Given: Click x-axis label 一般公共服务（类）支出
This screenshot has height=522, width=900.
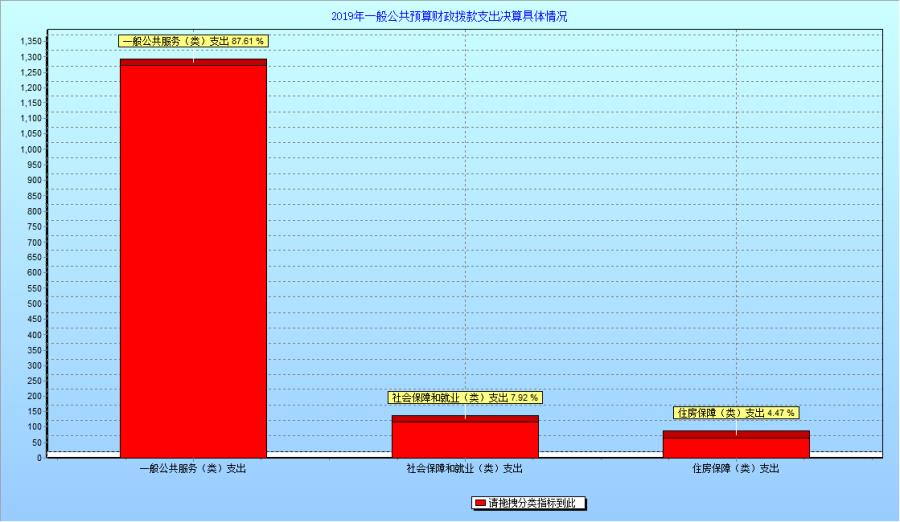Looking at the screenshot, I should pos(193,468).
